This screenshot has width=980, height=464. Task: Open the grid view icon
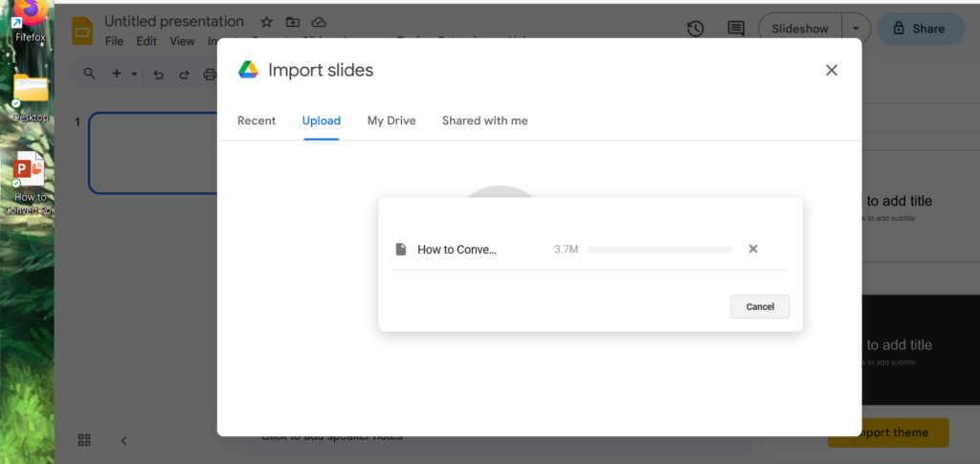pyautogui.click(x=84, y=440)
